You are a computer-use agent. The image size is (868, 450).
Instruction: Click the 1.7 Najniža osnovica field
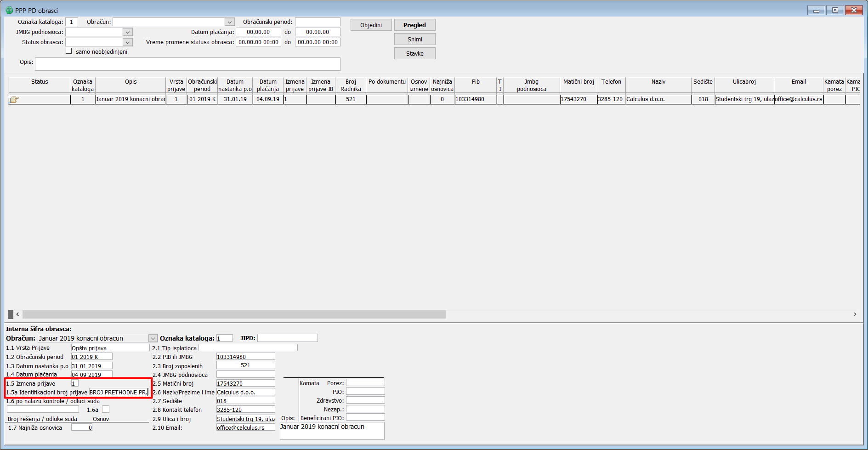(82, 427)
